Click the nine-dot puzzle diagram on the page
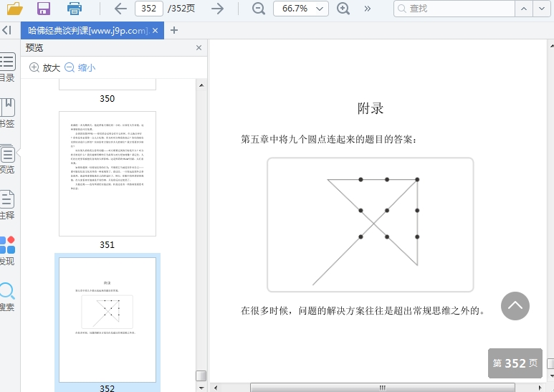 point(371,224)
